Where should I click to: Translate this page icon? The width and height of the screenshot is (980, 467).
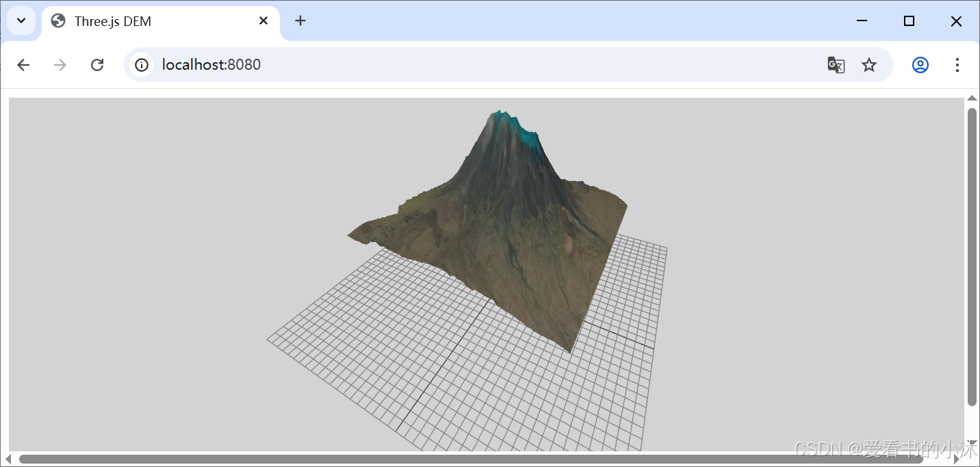point(836,65)
